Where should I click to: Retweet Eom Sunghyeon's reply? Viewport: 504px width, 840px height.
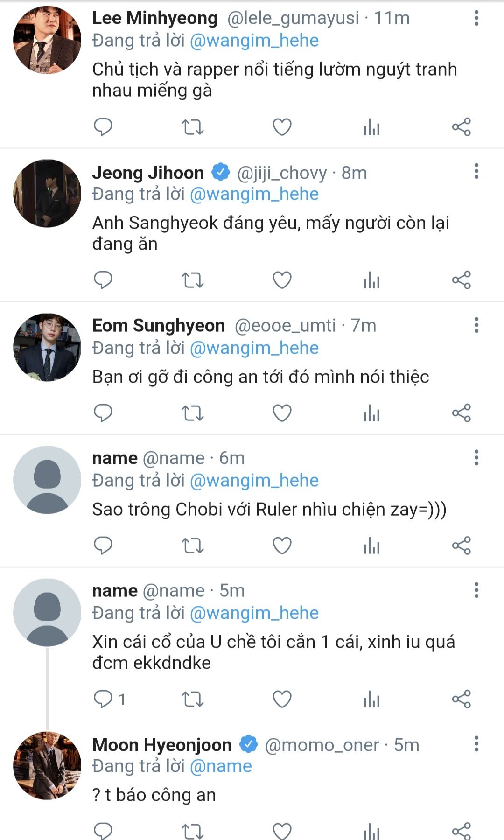(192, 413)
